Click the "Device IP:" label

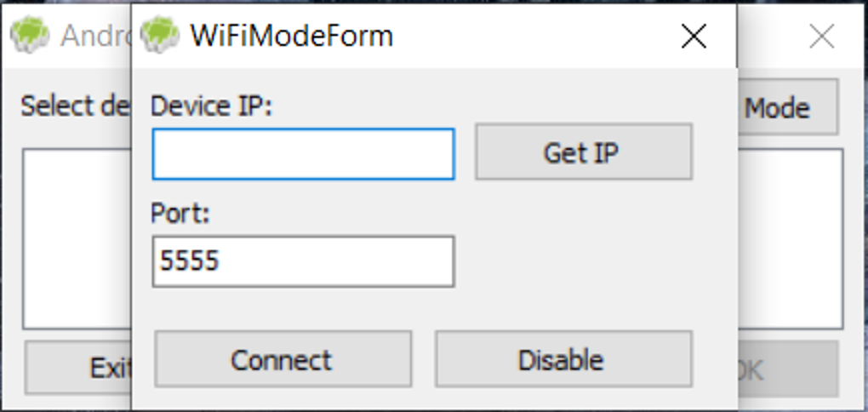click(210, 106)
